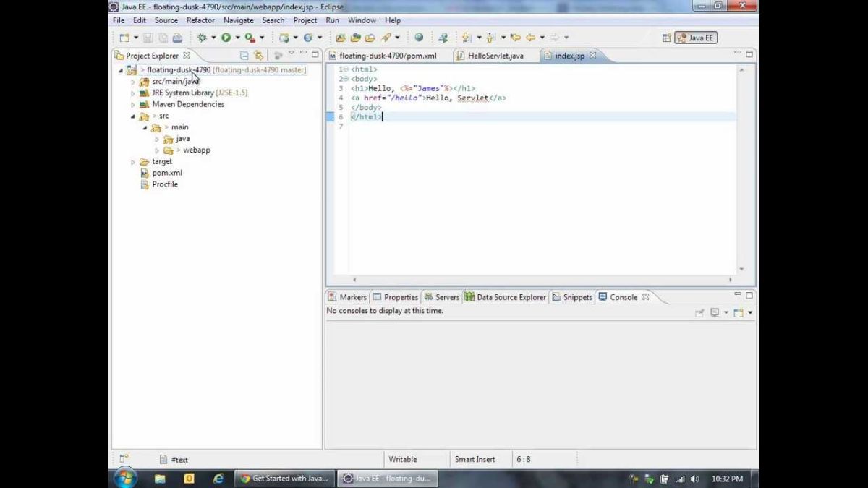Close the index.jsp editor tab
Viewport: 868px width, 488px height.
coord(593,56)
